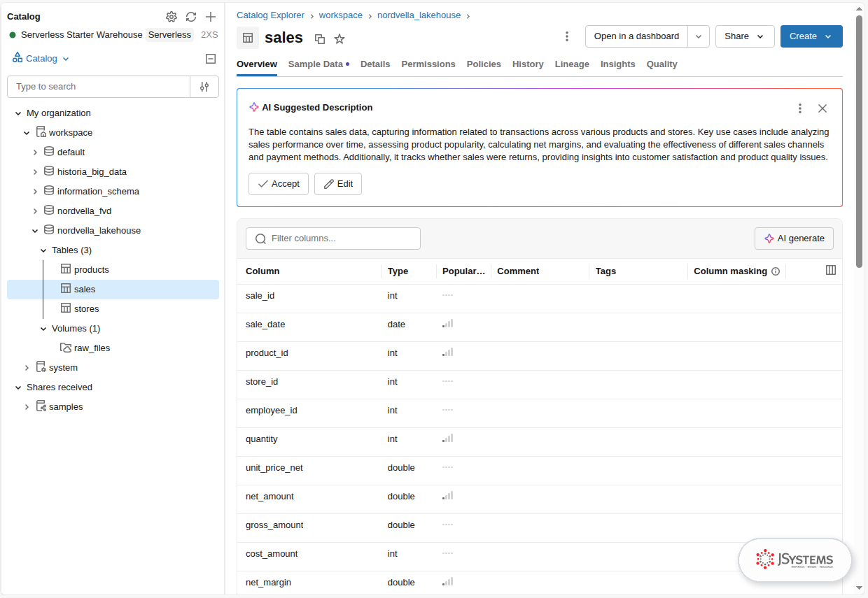
Task: Open the Insights tab
Action: tap(618, 64)
